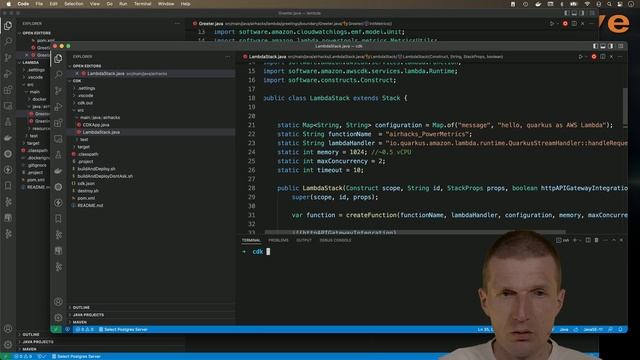
Task: Open Apple menu in macOS menu bar
Action: pos(9,4)
